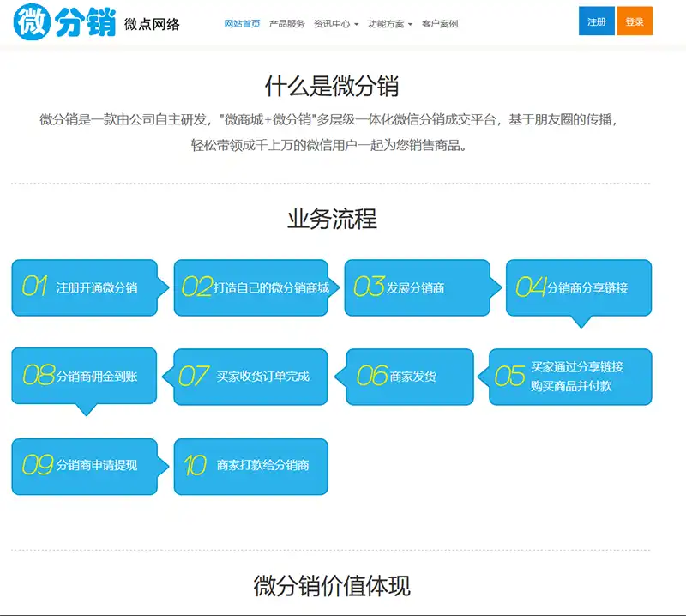This screenshot has height=616, width=686.
Task: Open the 产品服务 menu item
Action: [286, 24]
